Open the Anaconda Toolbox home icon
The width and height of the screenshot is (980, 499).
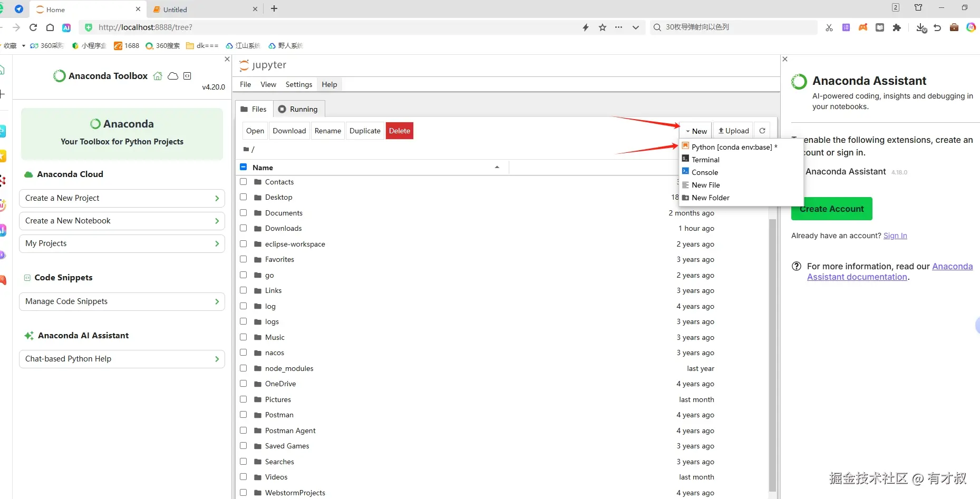point(158,76)
